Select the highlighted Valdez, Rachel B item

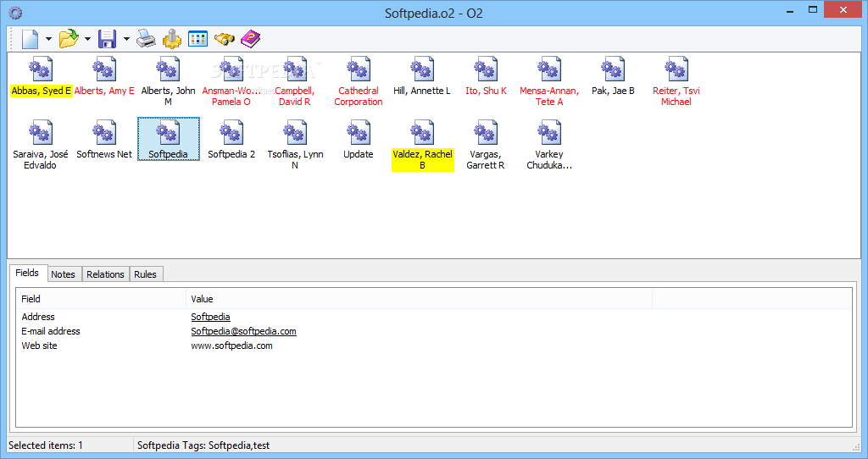tap(422, 145)
